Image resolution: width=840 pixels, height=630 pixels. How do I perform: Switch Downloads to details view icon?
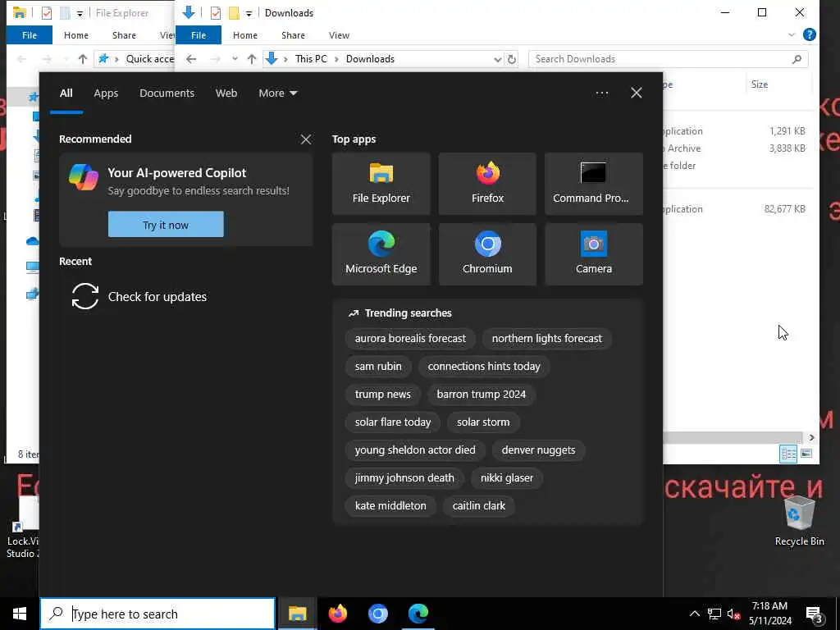(788, 454)
